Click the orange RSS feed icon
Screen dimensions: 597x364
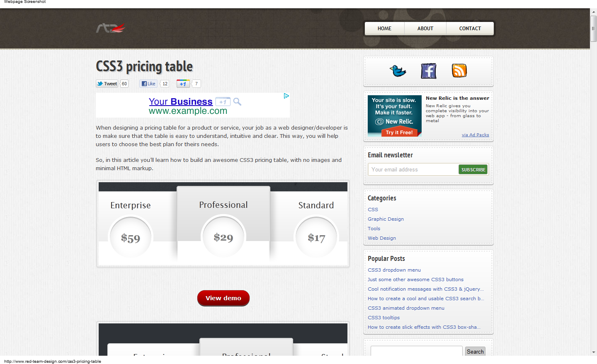click(459, 71)
